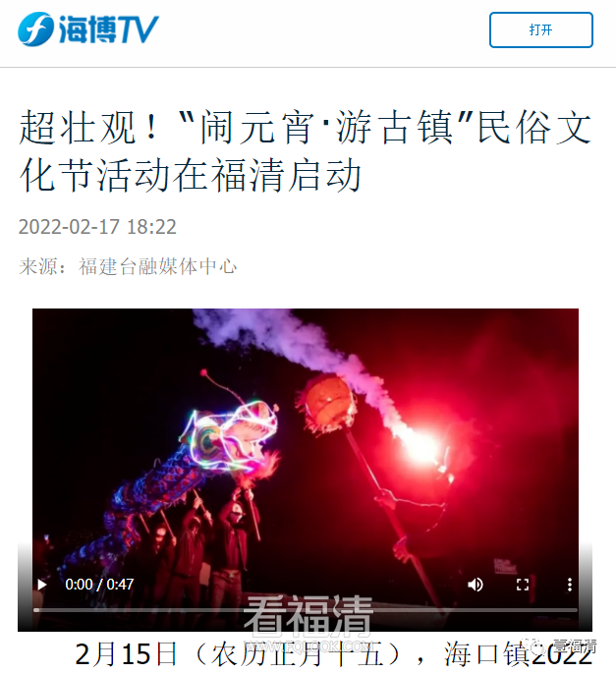Click the 2022-02-17 18:22 timestamp
The width and height of the screenshot is (616, 673).
(x=97, y=227)
